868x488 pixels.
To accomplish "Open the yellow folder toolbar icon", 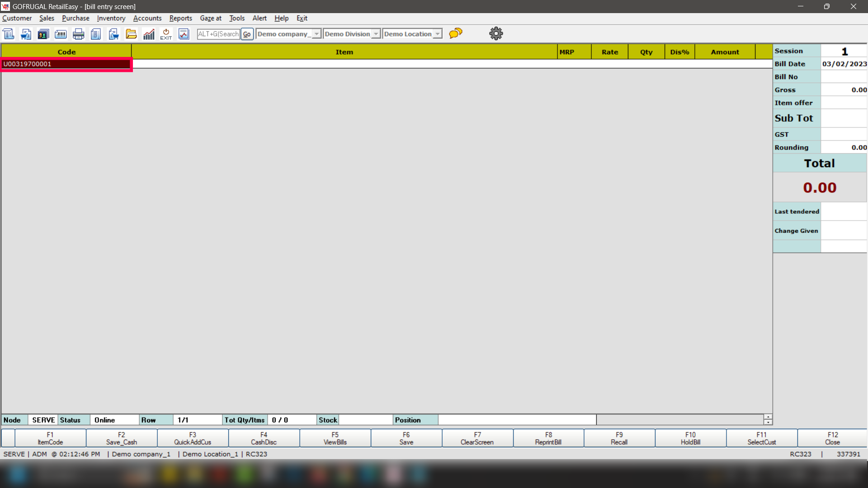I will [x=131, y=34].
